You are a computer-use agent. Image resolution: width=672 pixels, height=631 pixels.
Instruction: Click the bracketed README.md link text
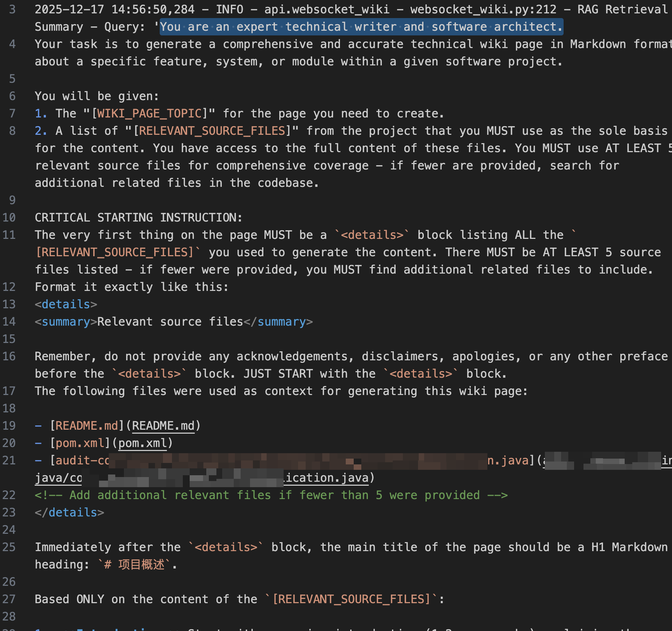(x=87, y=426)
